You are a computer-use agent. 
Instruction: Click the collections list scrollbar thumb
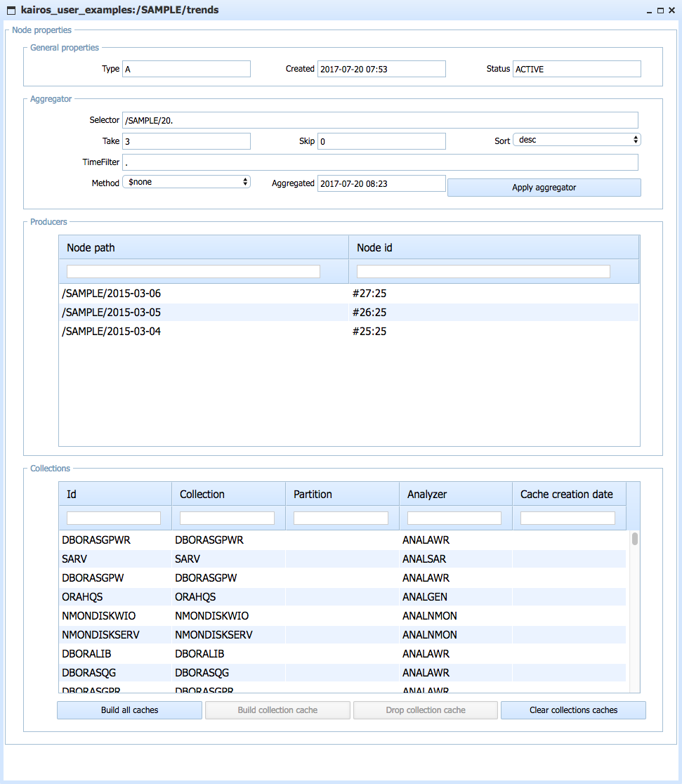pyautogui.click(x=634, y=539)
